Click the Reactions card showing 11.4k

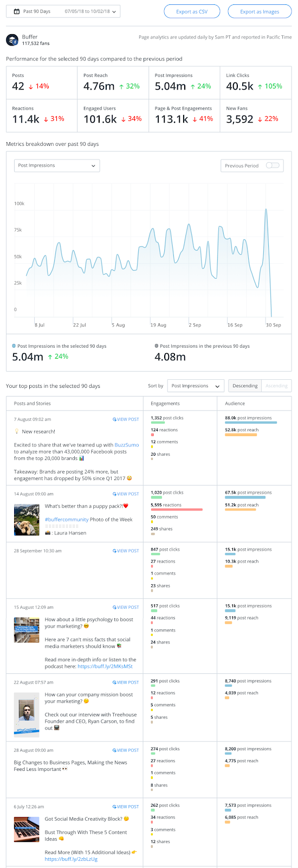coord(42,115)
